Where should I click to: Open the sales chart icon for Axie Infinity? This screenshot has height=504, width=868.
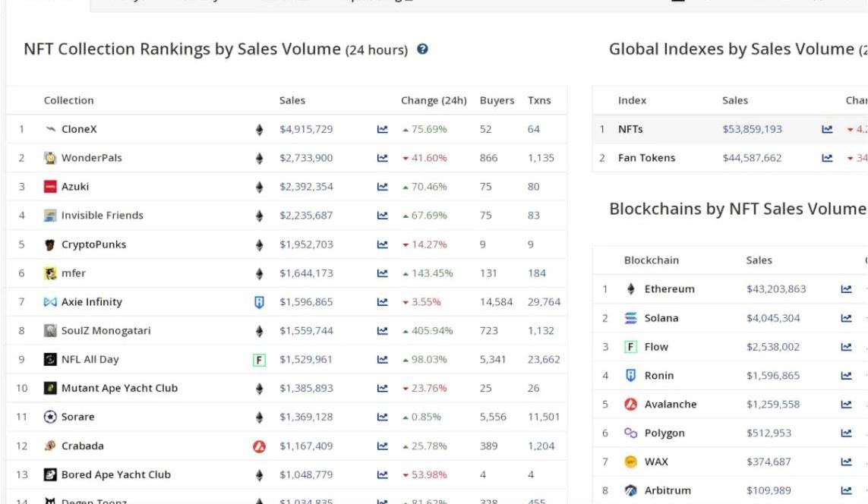pyautogui.click(x=382, y=302)
